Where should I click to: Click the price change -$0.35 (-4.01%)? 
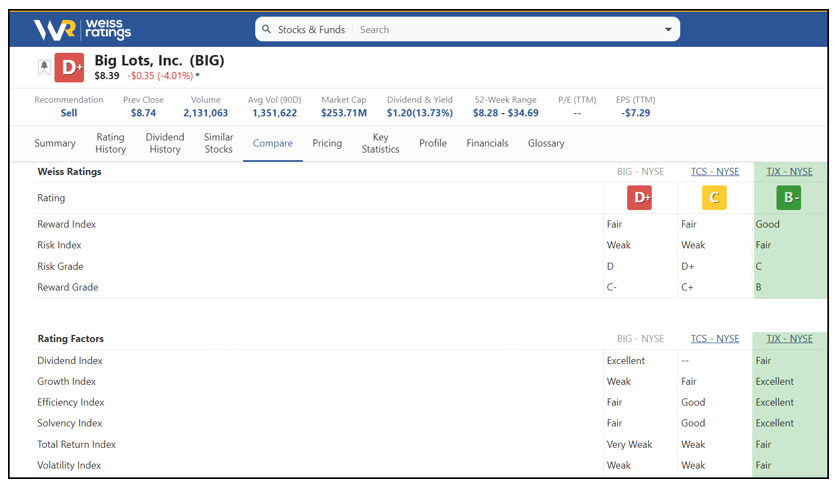(160, 76)
